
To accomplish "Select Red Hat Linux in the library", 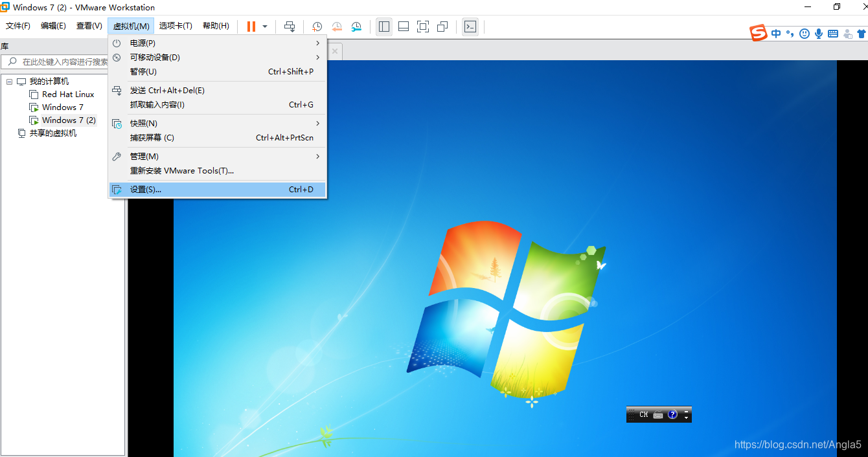I will (68, 95).
